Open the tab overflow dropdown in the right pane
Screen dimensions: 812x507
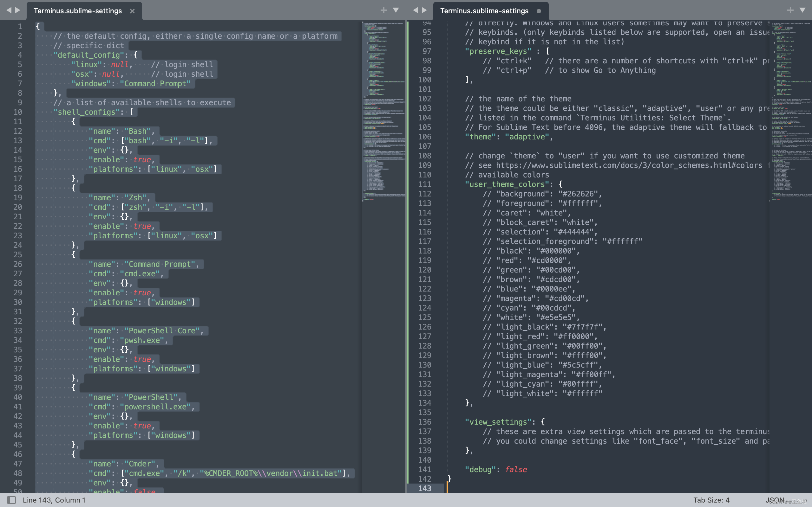tap(803, 10)
